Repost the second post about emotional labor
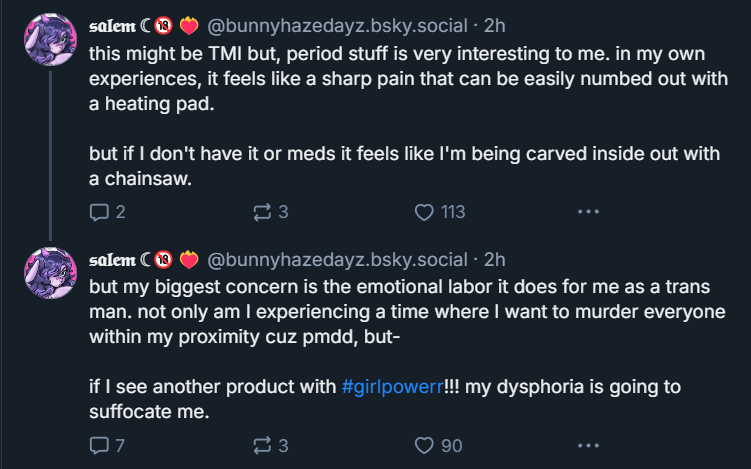751x469 pixels. coord(263,446)
